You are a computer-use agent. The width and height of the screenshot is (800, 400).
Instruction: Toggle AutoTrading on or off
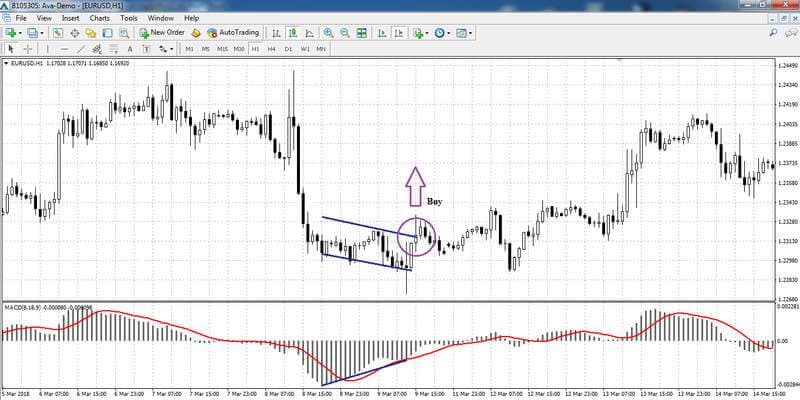(x=233, y=33)
